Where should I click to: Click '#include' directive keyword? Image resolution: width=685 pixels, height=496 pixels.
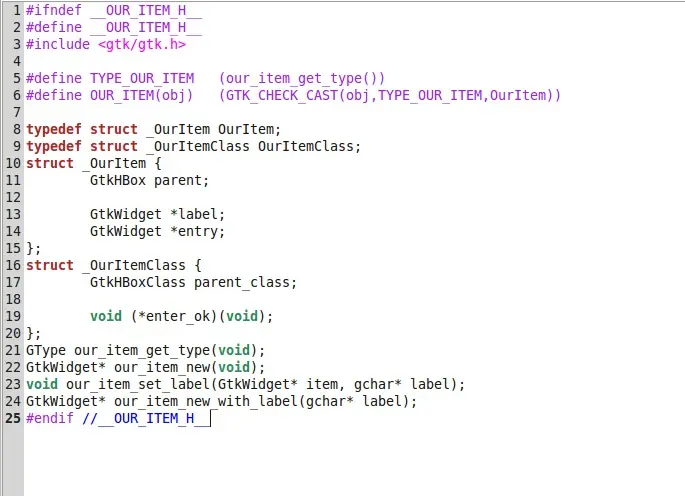58,44
